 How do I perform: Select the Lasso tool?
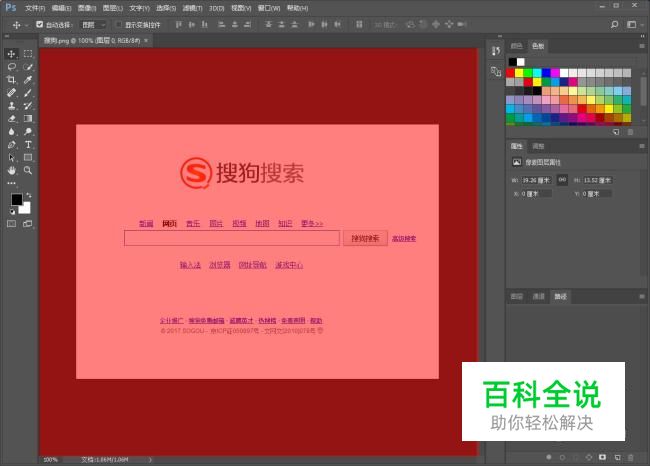pos(11,67)
